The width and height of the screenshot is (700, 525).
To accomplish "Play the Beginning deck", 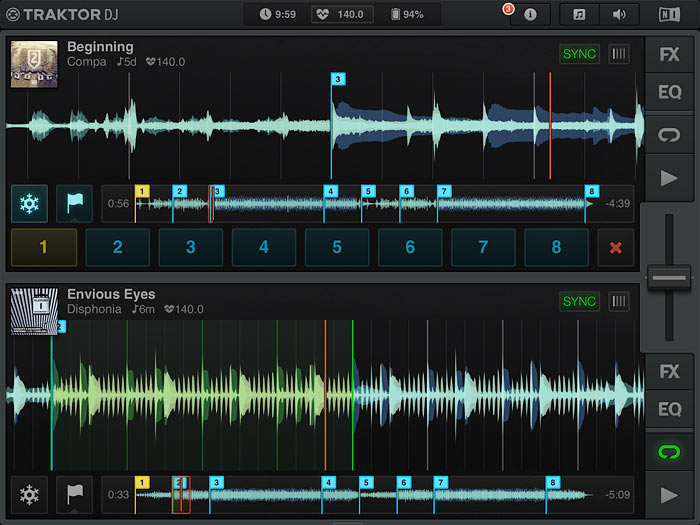I will (669, 178).
